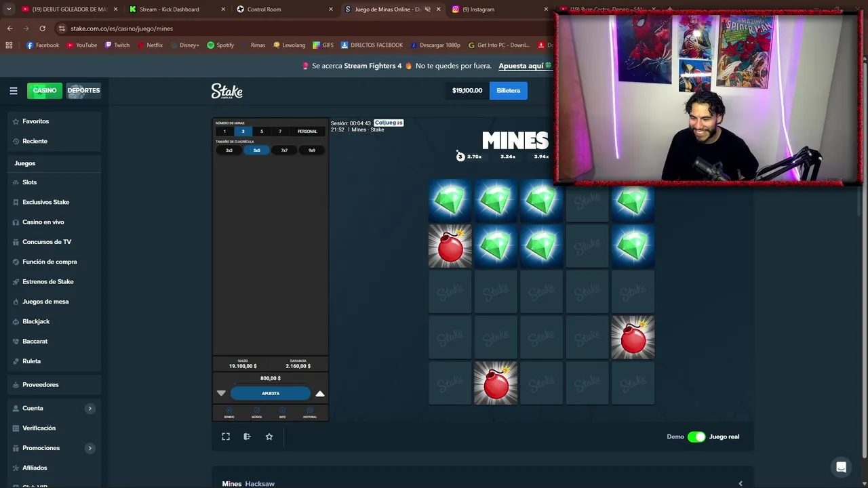The width and height of the screenshot is (868, 488).
Task: Open the Spotify bookmark
Action: [220, 45]
